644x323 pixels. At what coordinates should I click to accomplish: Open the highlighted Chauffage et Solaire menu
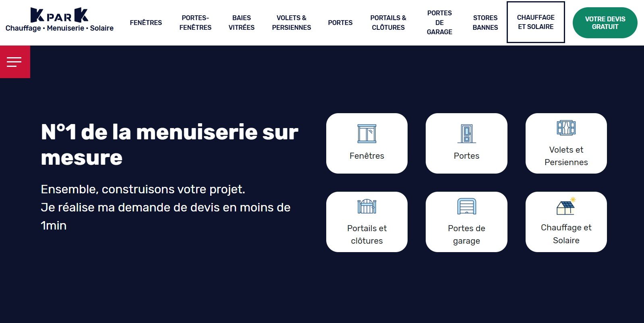pos(535,22)
